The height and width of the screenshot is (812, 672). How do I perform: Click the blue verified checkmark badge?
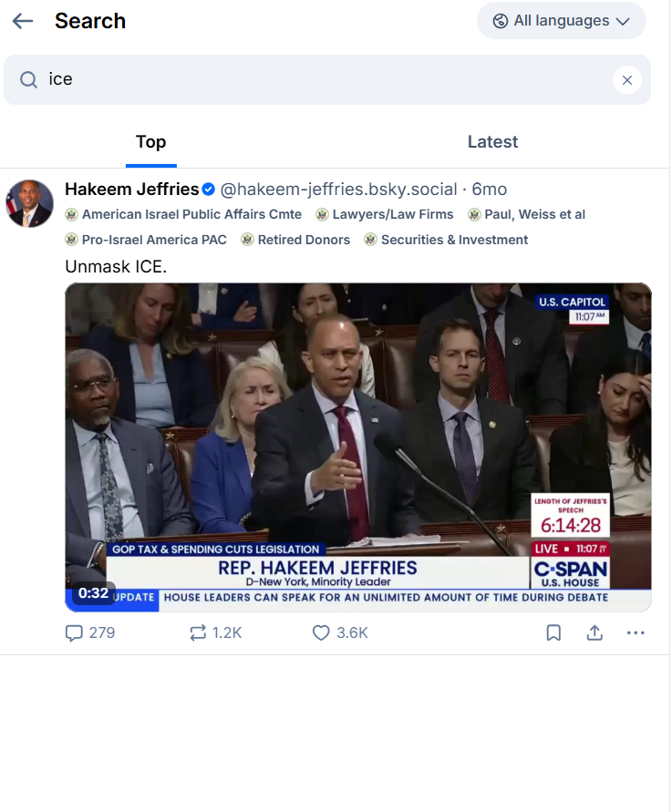pyautogui.click(x=209, y=190)
